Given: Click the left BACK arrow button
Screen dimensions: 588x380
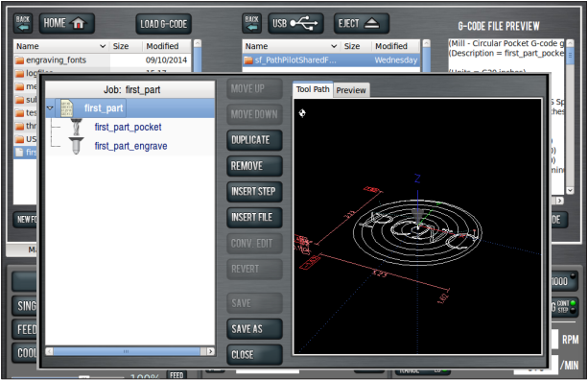Looking at the screenshot, I should click(23, 23).
